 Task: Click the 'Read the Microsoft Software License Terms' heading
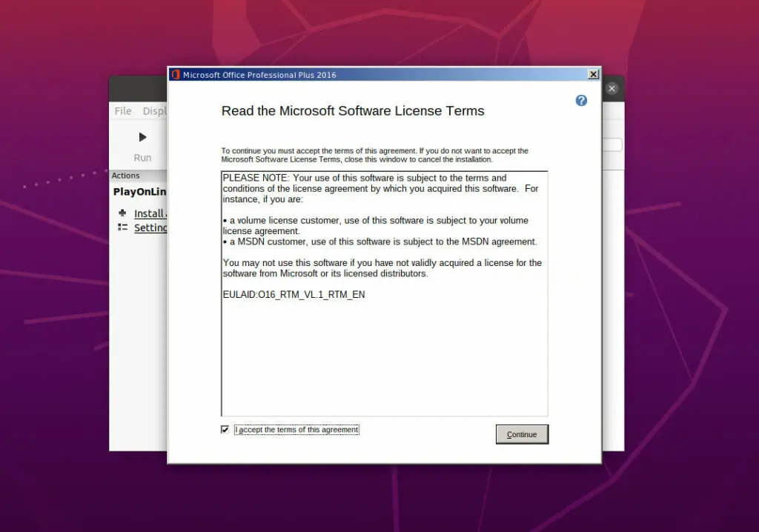352,110
